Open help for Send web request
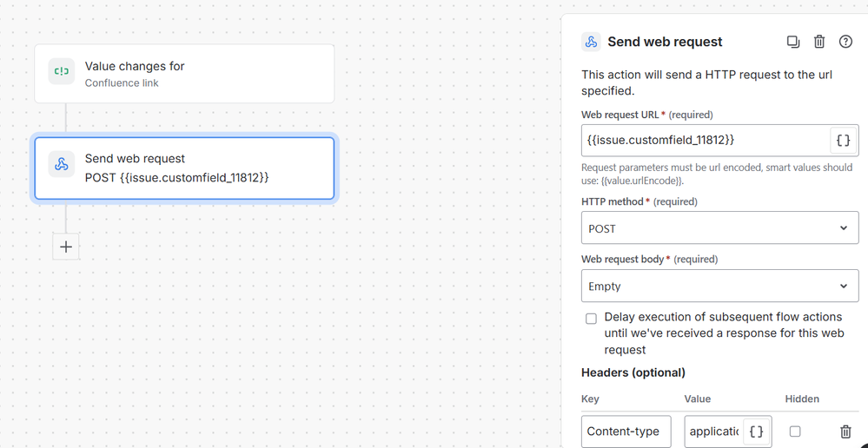 coord(845,42)
